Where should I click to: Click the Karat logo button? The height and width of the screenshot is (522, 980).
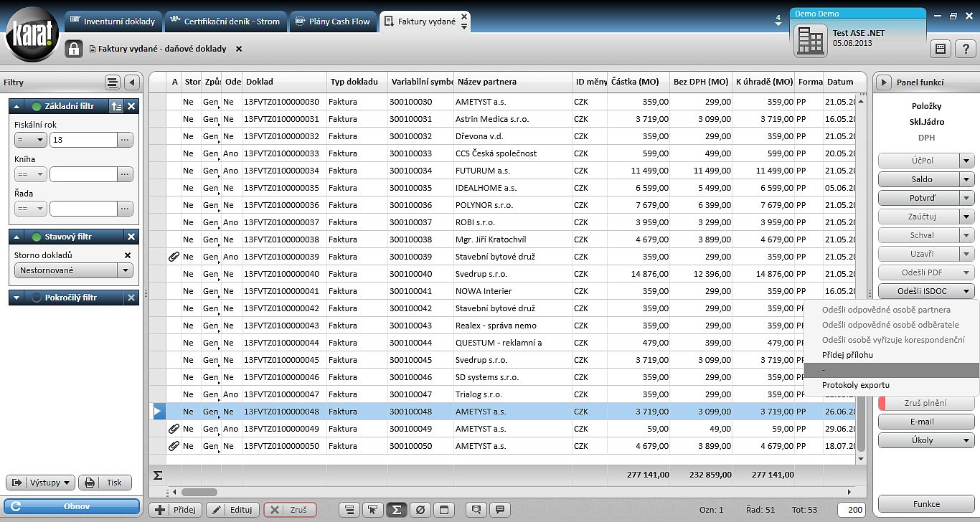click(32, 35)
